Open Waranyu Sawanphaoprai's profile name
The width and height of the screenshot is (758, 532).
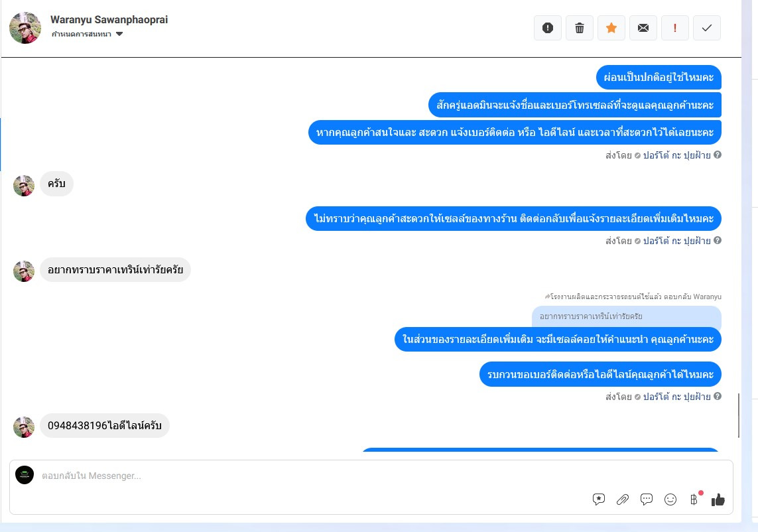[109, 20]
